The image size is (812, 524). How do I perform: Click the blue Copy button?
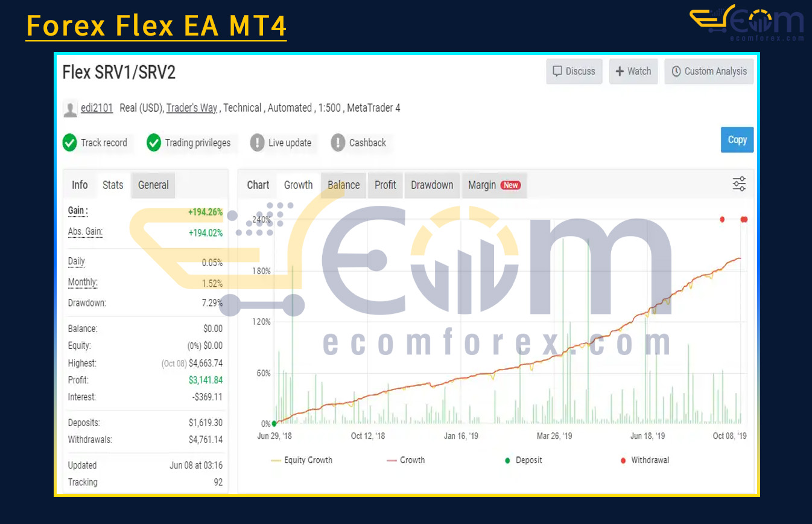(737, 139)
